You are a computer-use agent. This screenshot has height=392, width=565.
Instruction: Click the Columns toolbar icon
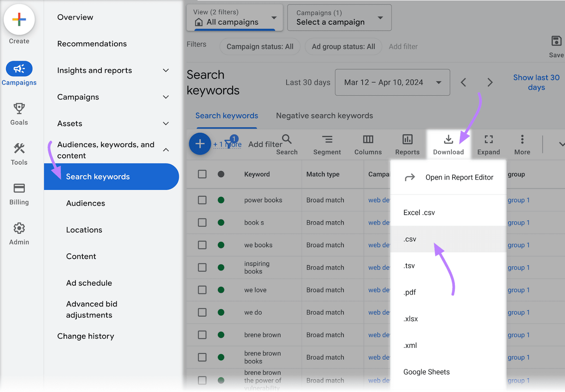click(368, 140)
